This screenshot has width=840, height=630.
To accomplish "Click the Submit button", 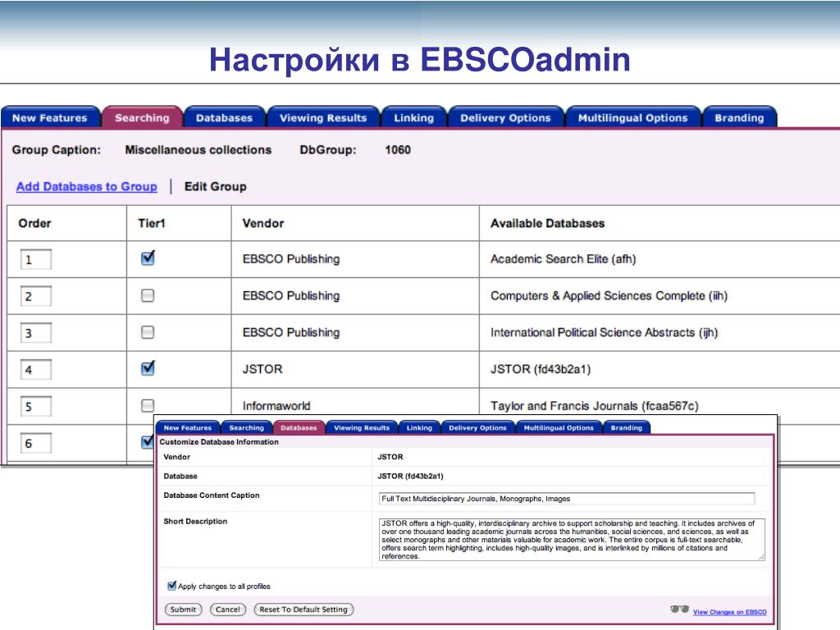I will pos(183,609).
